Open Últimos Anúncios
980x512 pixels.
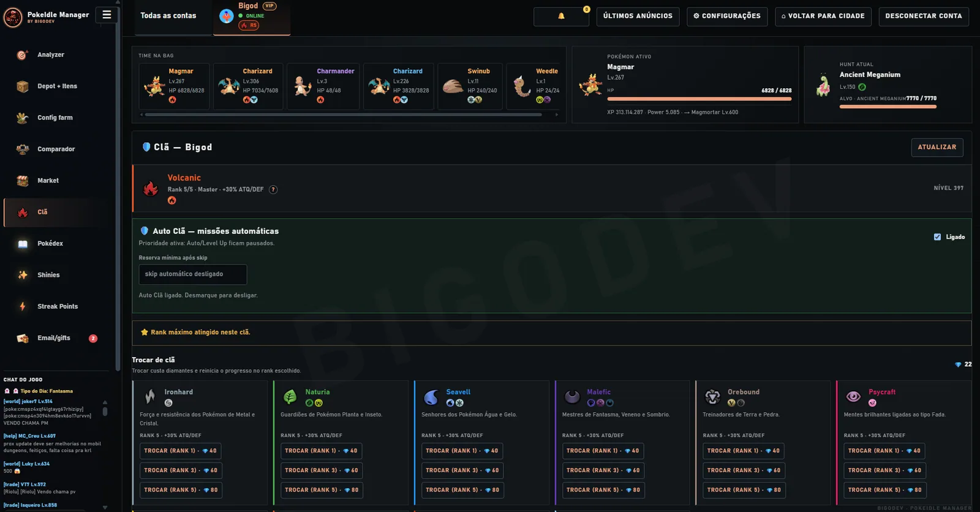(638, 16)
